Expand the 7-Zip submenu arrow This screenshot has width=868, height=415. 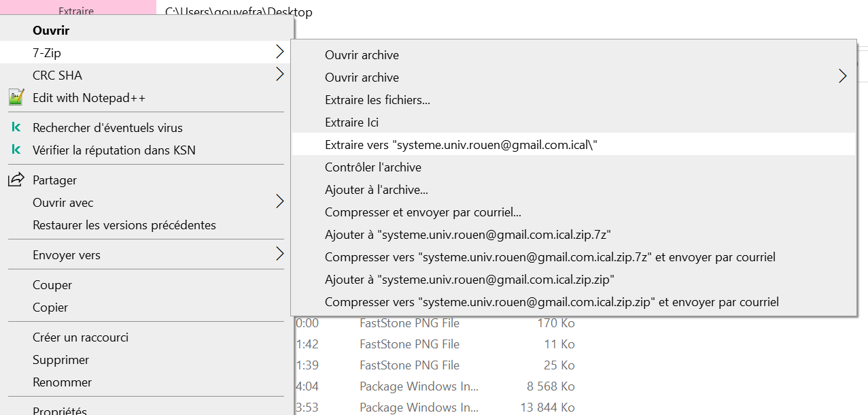[x=279, y=52]
